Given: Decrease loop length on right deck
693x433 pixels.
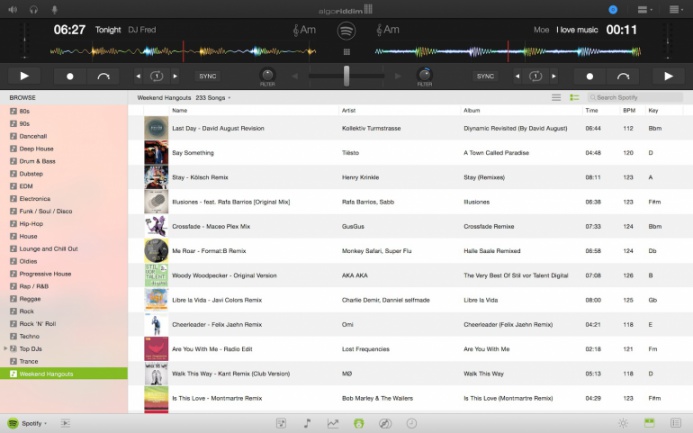Looking at the screenshot, I should 517,76.
